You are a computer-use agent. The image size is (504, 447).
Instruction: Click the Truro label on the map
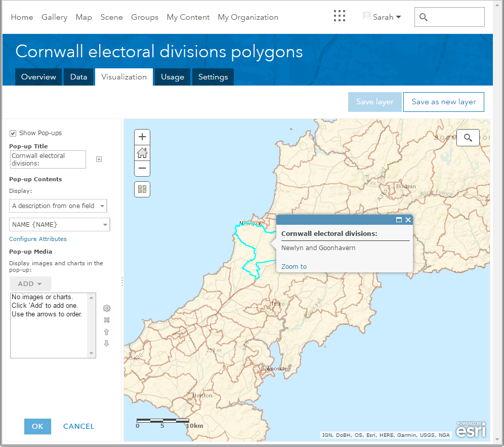point(278,304)
